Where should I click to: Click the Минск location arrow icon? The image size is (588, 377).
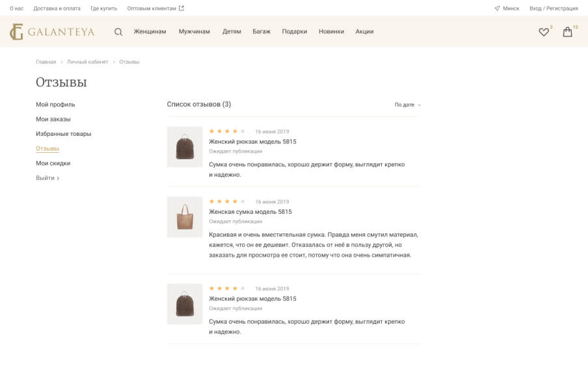[497, 8]
